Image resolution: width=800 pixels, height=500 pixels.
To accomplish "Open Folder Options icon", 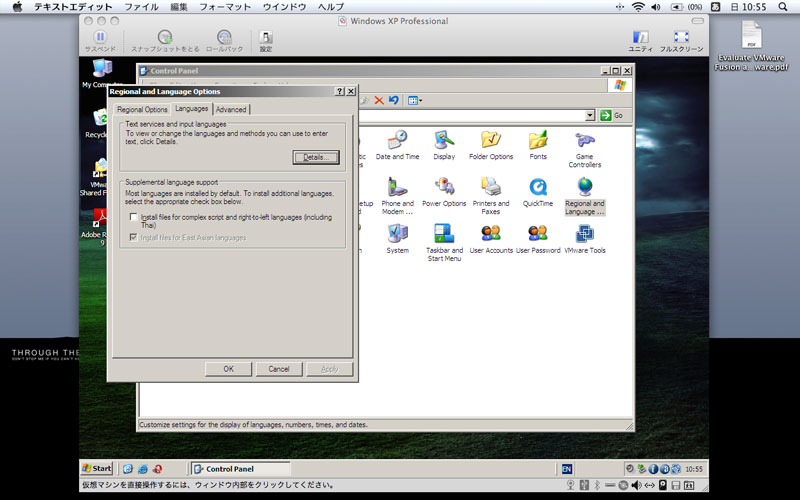I will (491, 145).
